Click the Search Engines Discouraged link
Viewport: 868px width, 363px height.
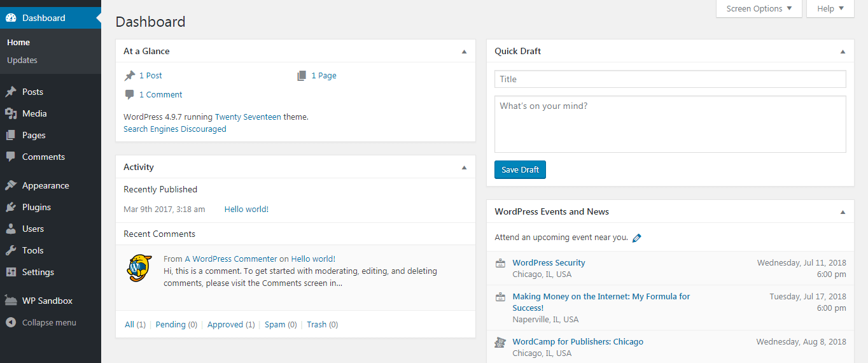(x=175, y=129)
